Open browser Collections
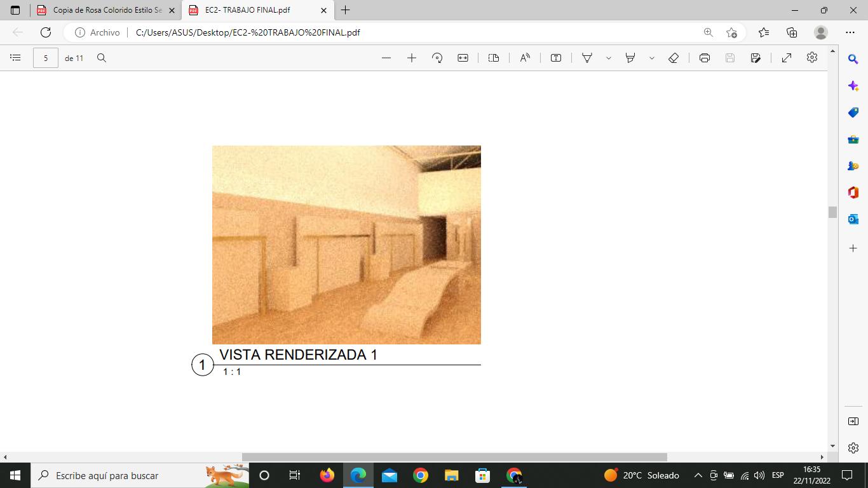868x488 pixels. point(792,32)
